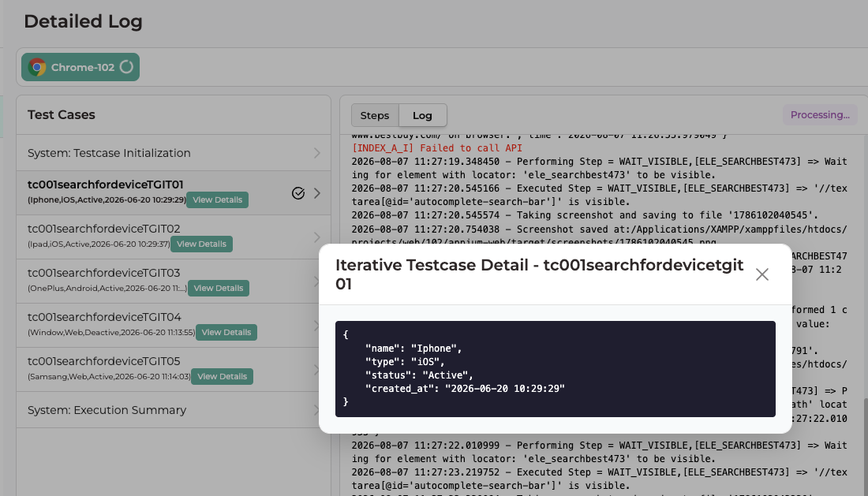Expand tc001searchfordeviceTGIT02 row chevron
This screenshot has height=496, width=868.
coord(316,237)
